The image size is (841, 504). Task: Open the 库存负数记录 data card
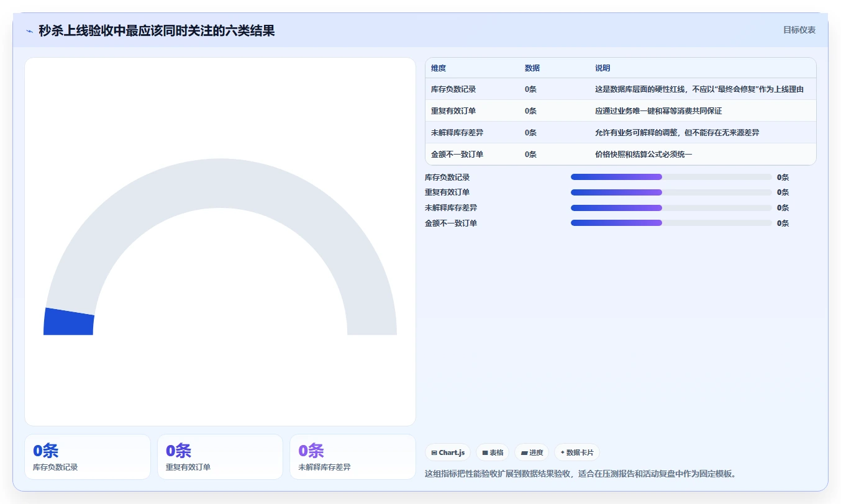click(x=88, y=457)
